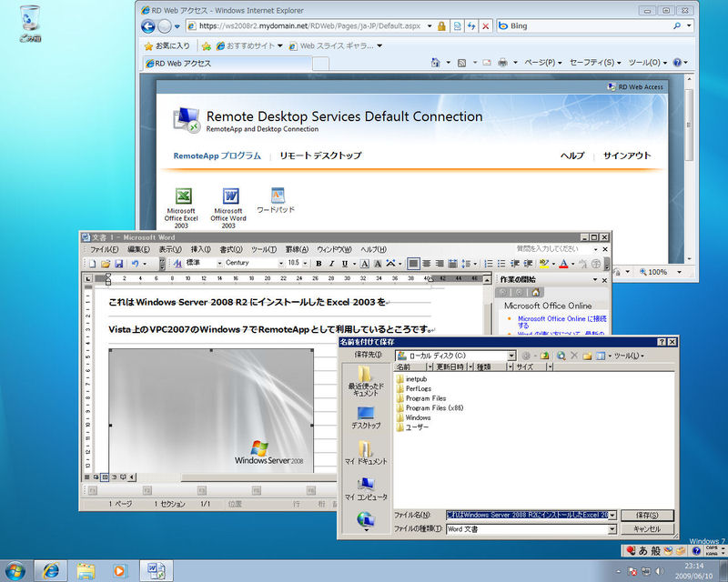Switch to the リモート デスクトップ tab

(320, 156)
